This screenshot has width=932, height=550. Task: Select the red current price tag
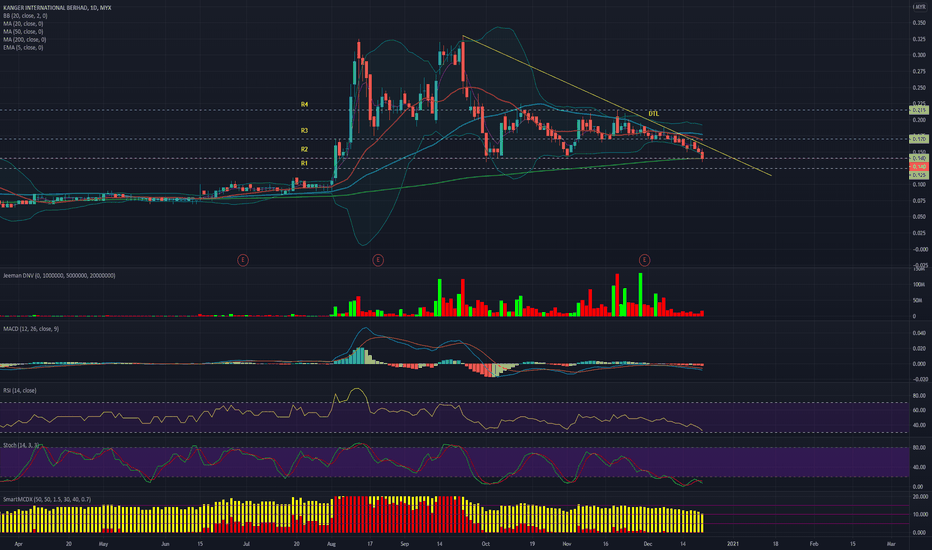(x=919, y=167)
